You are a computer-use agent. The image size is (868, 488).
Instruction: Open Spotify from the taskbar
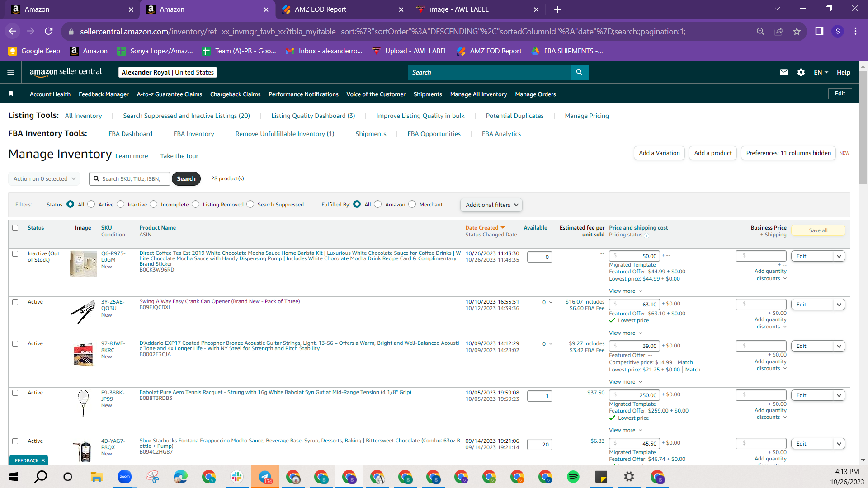(x=573, y=477)
